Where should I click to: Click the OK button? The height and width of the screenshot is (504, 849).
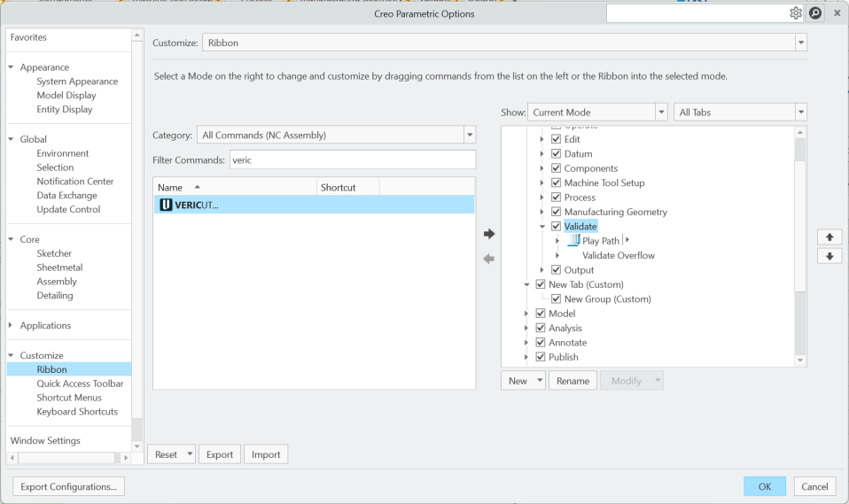point(765,486)
